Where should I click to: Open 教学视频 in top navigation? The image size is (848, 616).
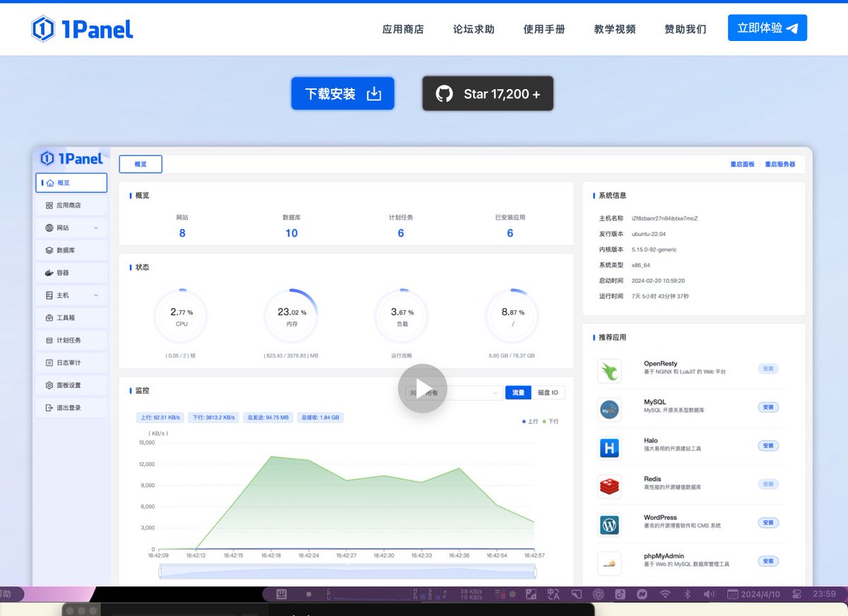tap(615, 29)
